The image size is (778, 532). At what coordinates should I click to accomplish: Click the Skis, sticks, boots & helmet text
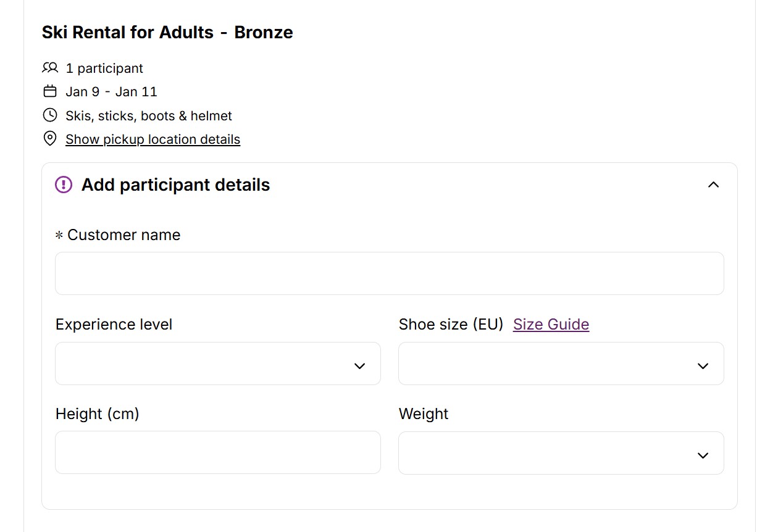(x=149, y=116)
